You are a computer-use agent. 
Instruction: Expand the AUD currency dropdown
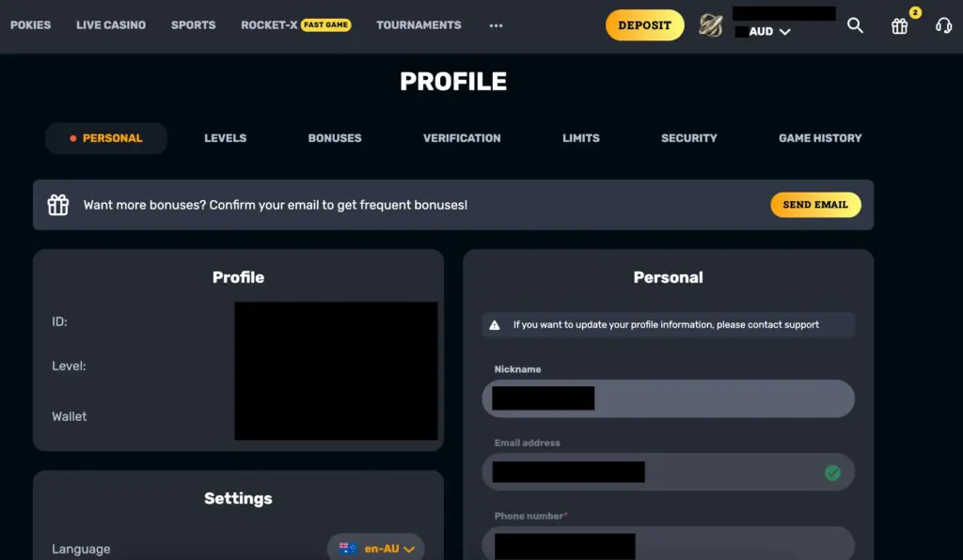point(769,31)
